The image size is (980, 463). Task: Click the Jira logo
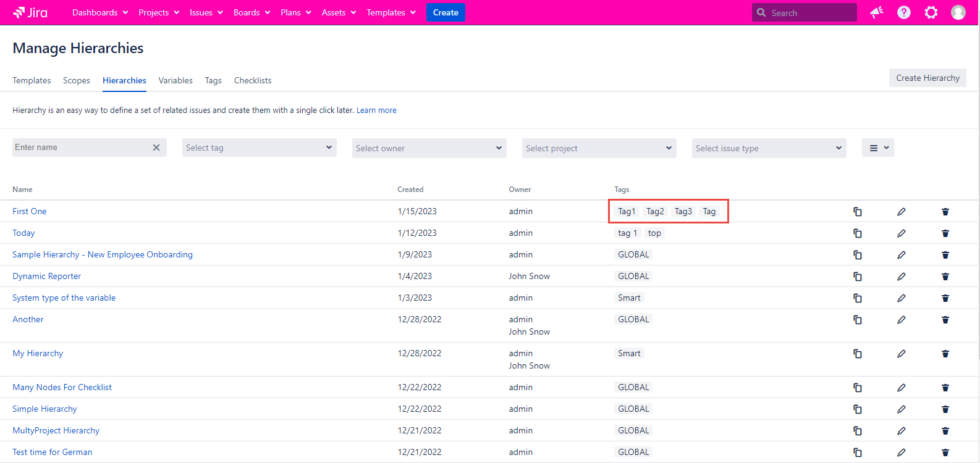30,12
